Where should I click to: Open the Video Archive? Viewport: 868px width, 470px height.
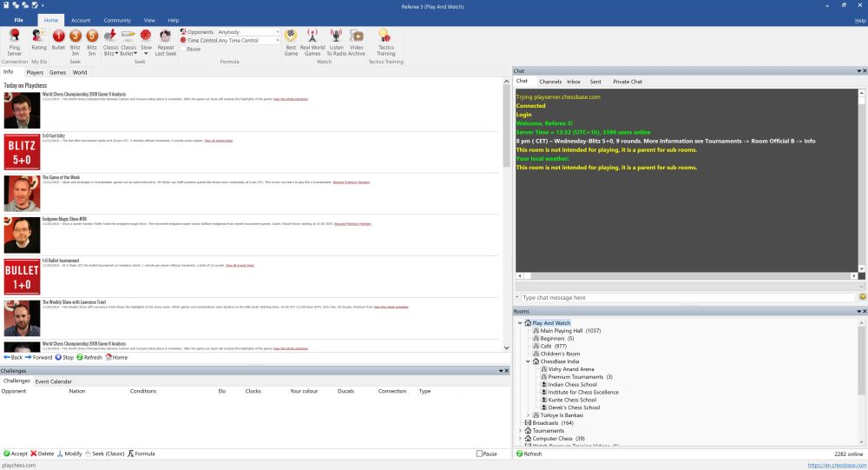[357, 36]
